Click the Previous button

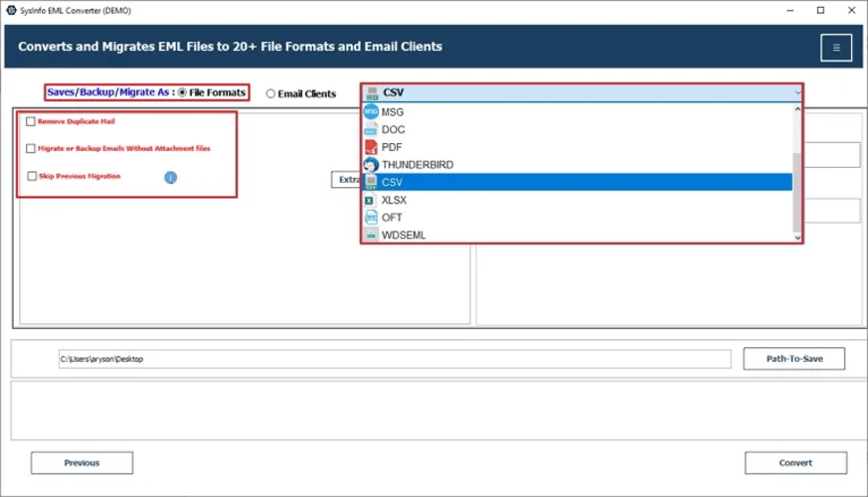pyautogui.click(x=82, y=462)
